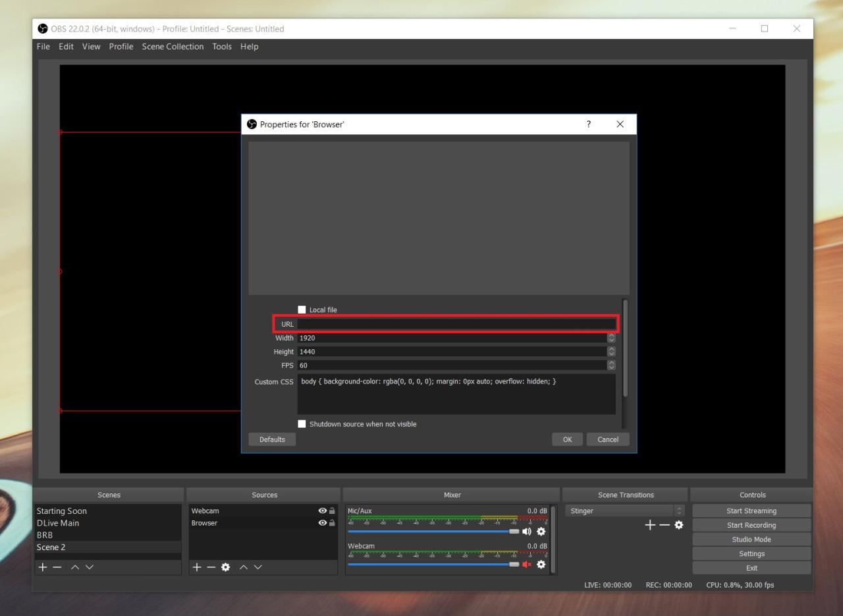Click Start Streaming button
The image size is (843, 616).
point(751,511)
